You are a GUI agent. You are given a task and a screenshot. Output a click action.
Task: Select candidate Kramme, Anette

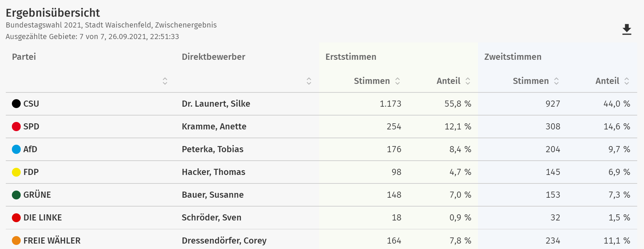pos(214,126)
